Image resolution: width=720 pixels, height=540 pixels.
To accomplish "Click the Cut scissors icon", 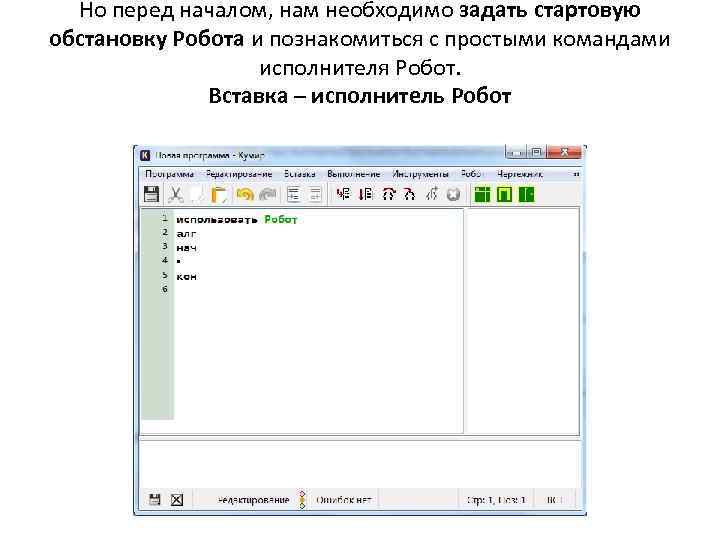I will point(175,194).
